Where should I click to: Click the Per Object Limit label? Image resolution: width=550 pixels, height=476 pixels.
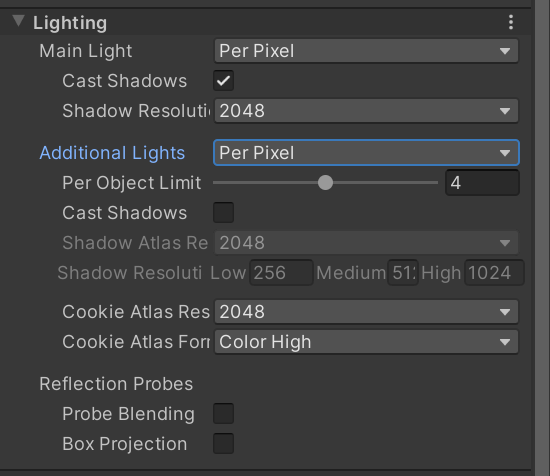pyautogui.click(x=132, y=183)
